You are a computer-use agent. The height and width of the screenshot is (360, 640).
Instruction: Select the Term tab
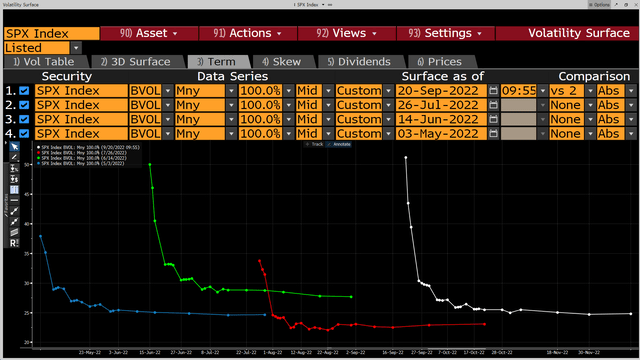(217, 62)
